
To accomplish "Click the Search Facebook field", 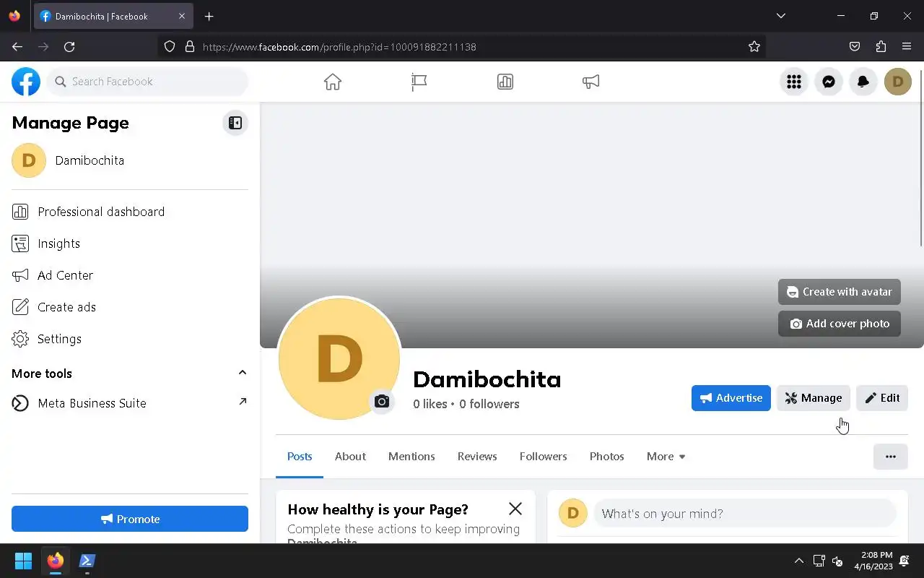I will click(147, 82).
